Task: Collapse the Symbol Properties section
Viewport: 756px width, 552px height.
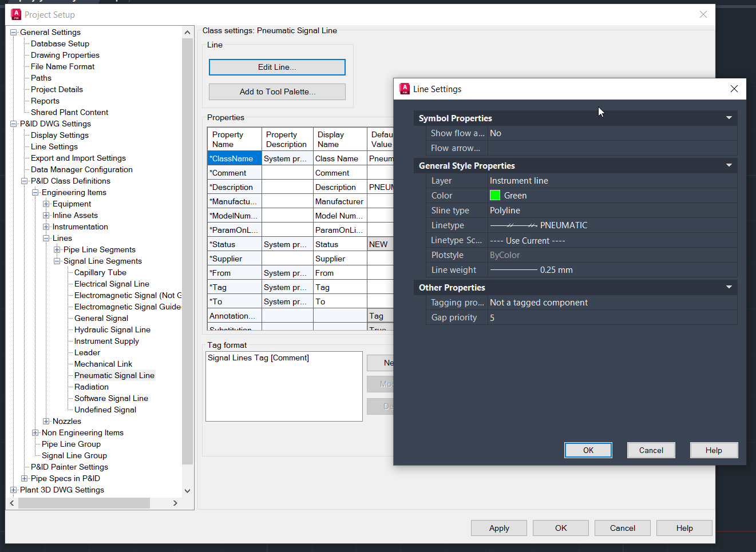Action: [729, 118]
